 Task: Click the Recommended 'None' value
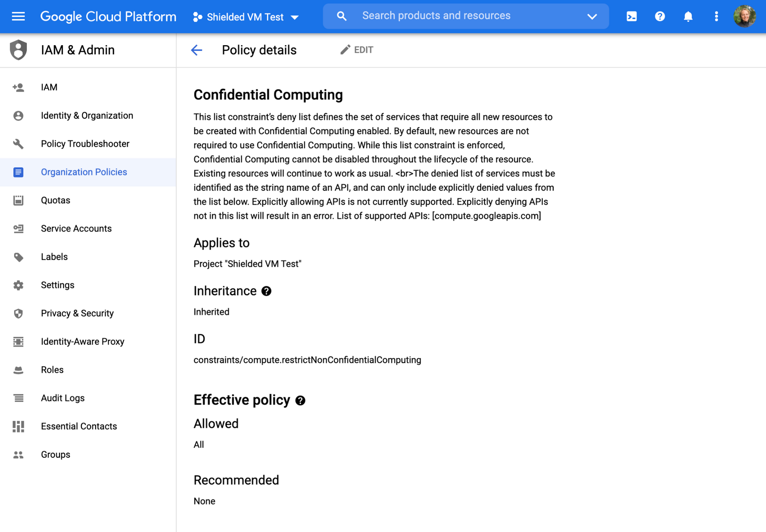coord(205,501)
